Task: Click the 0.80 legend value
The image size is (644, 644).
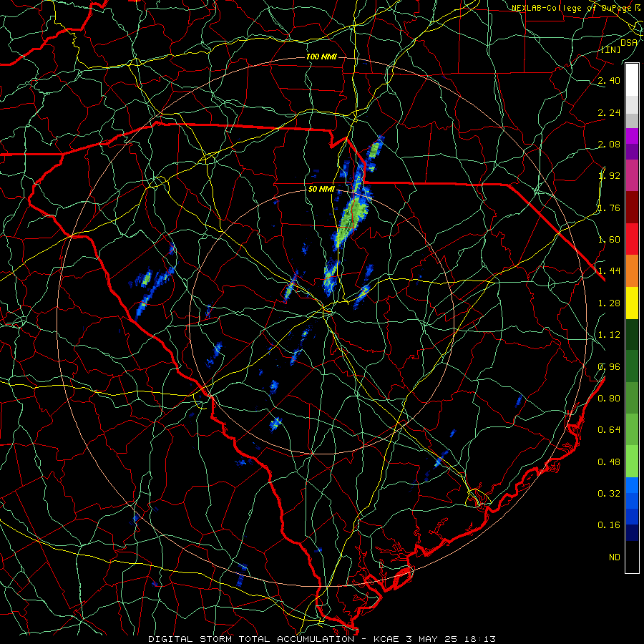Action: tap(609, 399)
